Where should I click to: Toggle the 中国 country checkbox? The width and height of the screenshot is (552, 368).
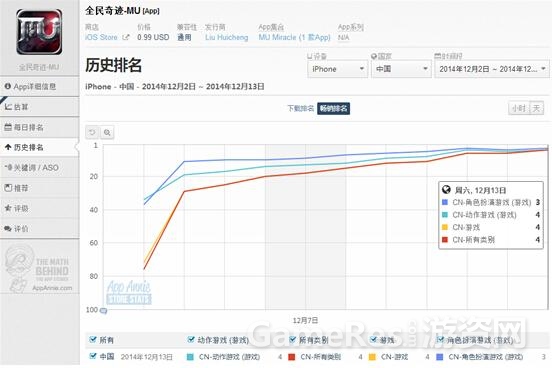tap(93, 356)
